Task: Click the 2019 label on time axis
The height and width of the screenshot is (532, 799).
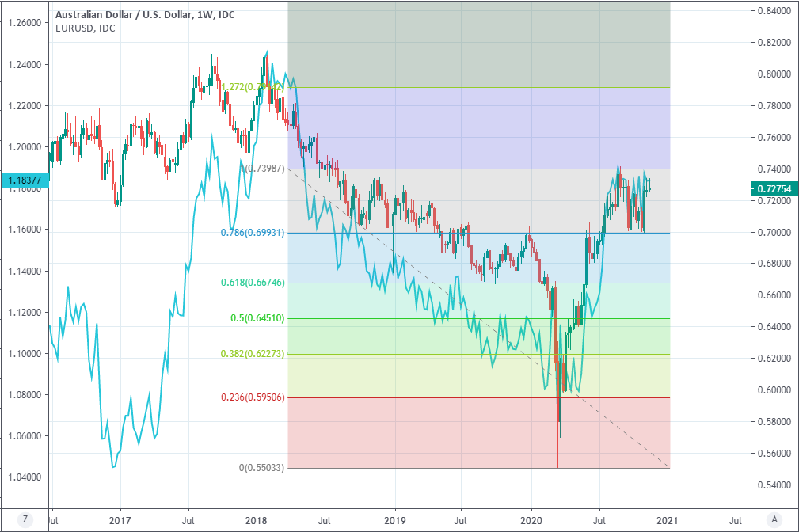Action: pos(394,519)
